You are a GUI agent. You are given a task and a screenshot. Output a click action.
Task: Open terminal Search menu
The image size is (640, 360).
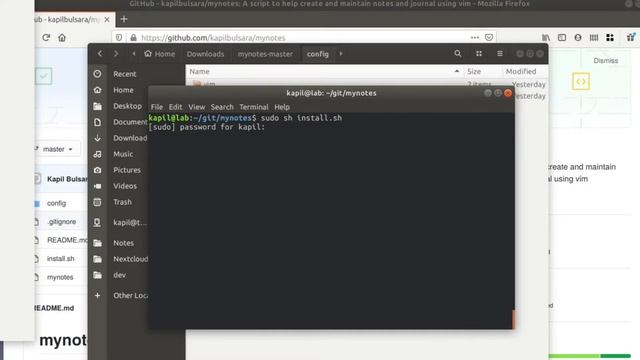[x=222, y=107]
